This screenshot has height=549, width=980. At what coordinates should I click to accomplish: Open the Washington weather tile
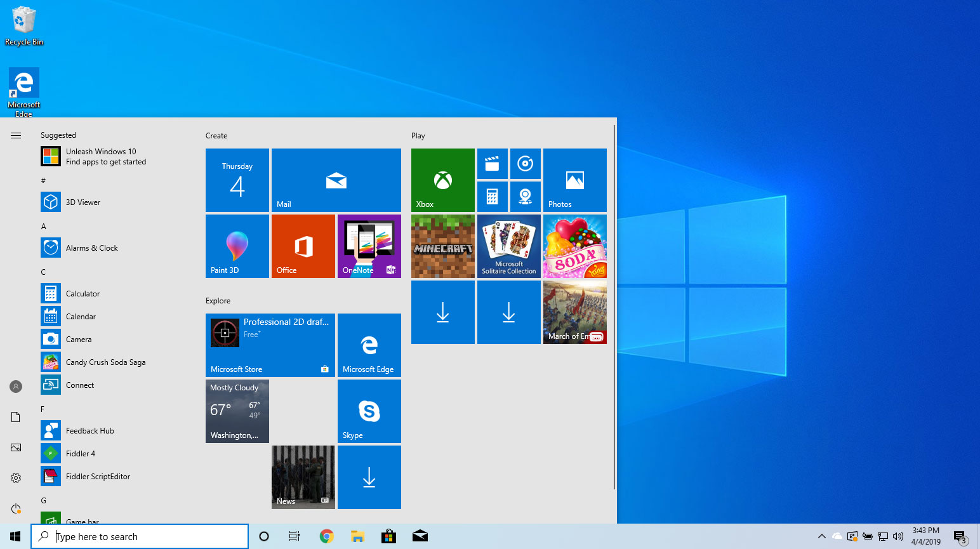(237, 411)
